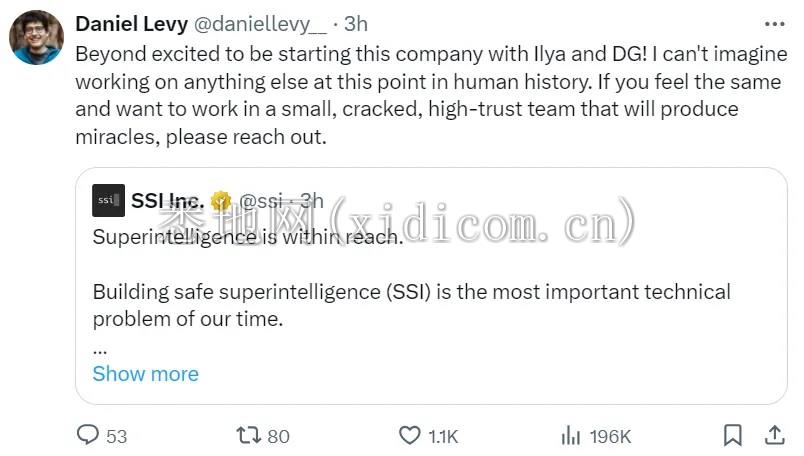Click the 53 replies count
804x456 pixels.
coord(116,437)
